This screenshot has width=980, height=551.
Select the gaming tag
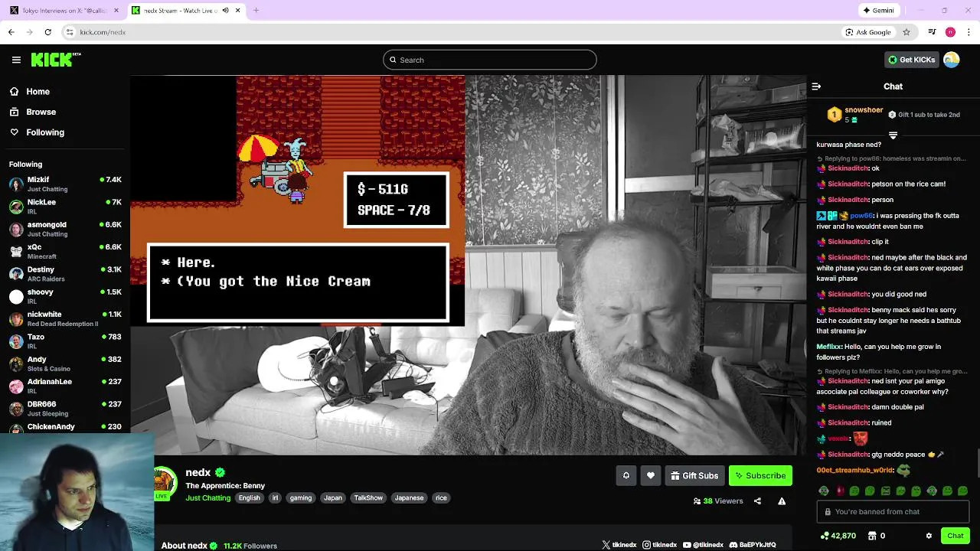(x=301, y=497)
